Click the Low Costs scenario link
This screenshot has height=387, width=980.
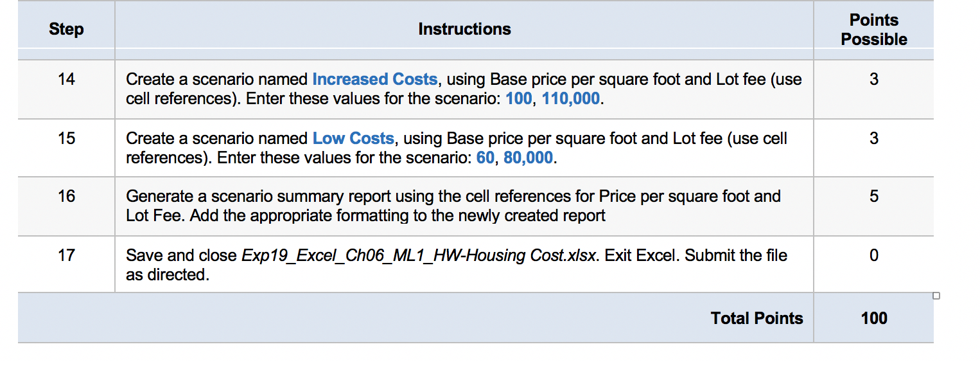click(x=353, y=138)
